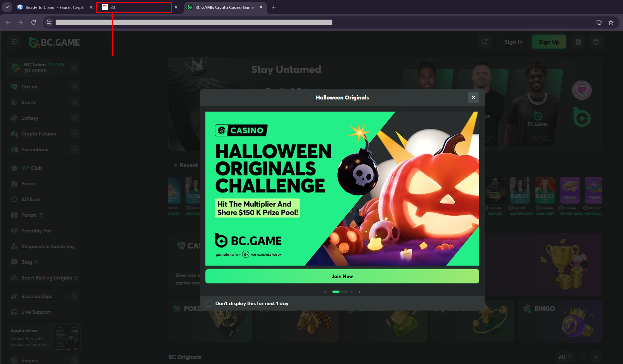
Task: Click BC Originals next arrow
Action: [x=596, y=357]
